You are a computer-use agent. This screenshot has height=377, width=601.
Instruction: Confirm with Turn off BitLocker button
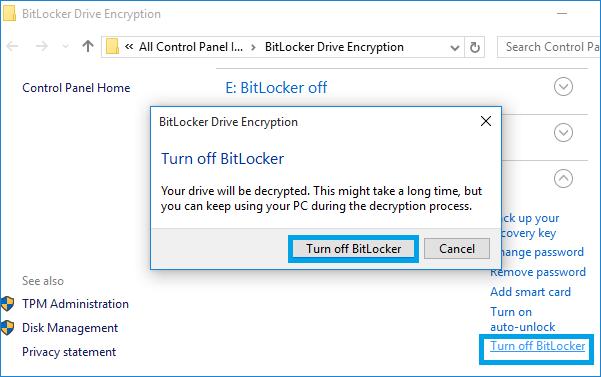[353, 249]
